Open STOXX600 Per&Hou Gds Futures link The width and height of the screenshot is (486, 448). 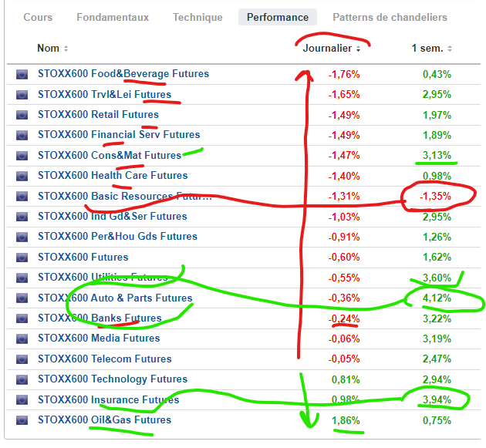pos(117,237)
